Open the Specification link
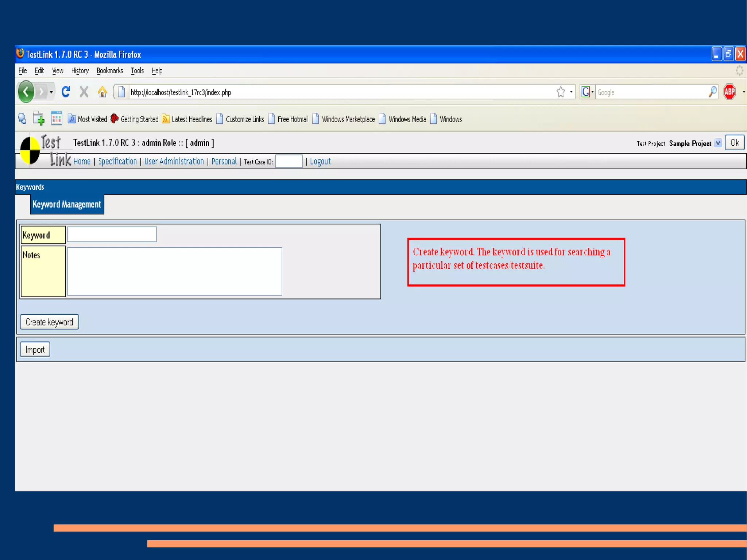 (117, 161)
